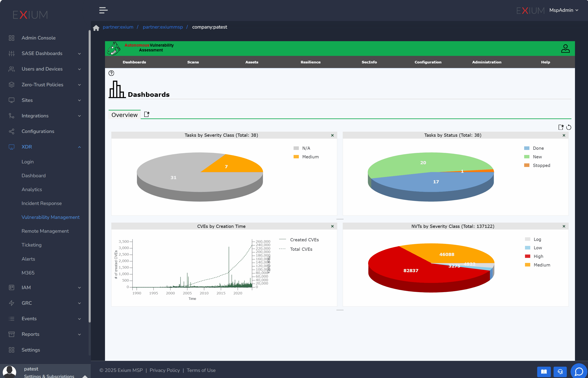Close the Tasks by Status chart
Screen dimensions: 588x378
[564, 135]
